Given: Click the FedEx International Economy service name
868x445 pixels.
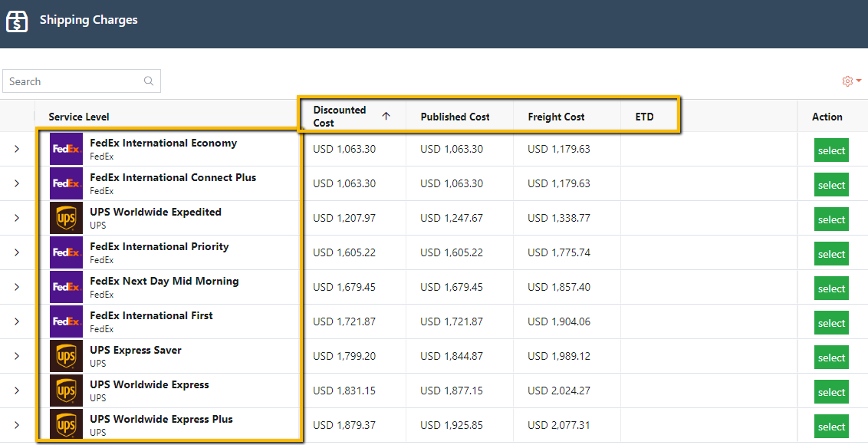Looking at the screenshot, I should click(163, 143).
